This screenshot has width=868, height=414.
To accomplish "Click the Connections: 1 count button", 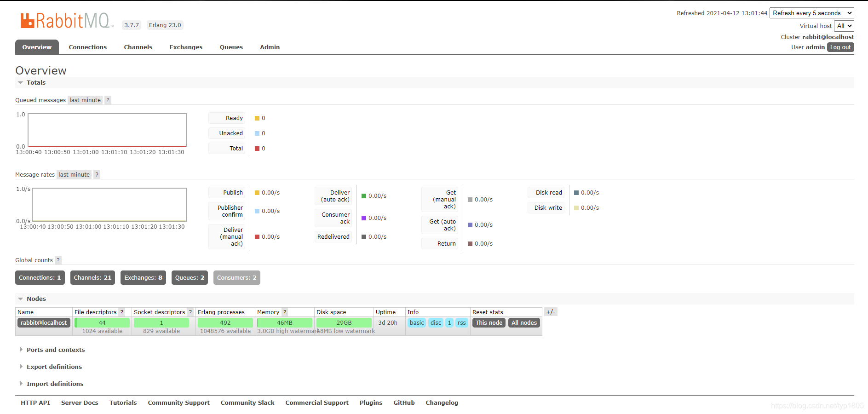I will click(40, 278).
